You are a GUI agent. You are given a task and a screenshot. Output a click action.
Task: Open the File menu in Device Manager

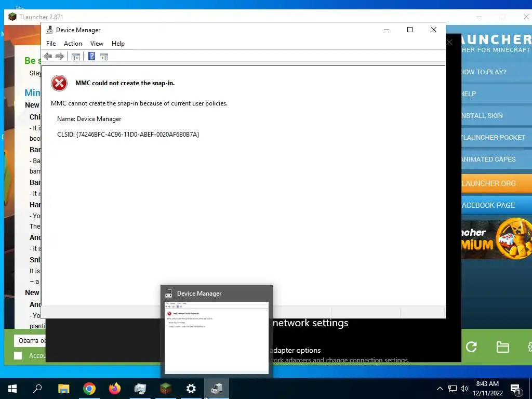point(51,44)
